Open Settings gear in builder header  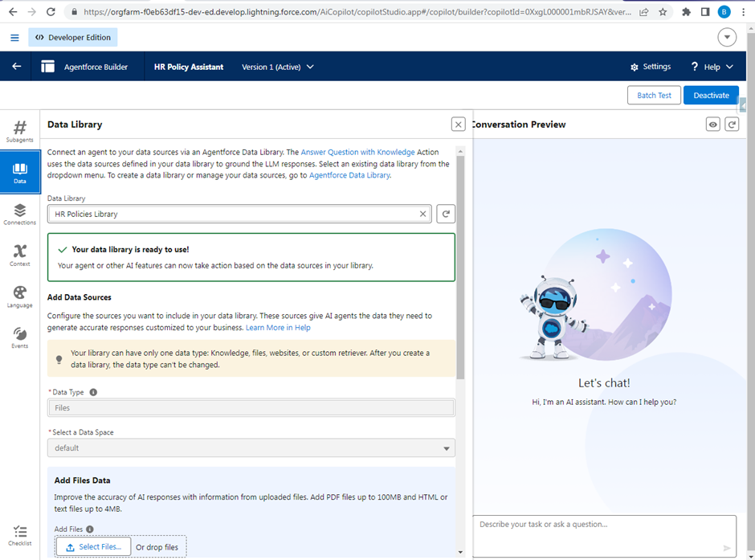651,67
